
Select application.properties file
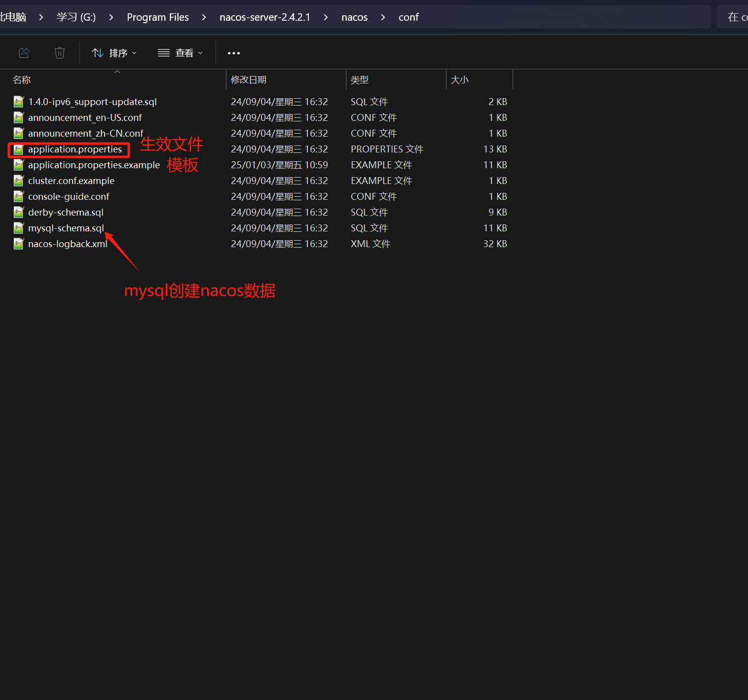75,149
